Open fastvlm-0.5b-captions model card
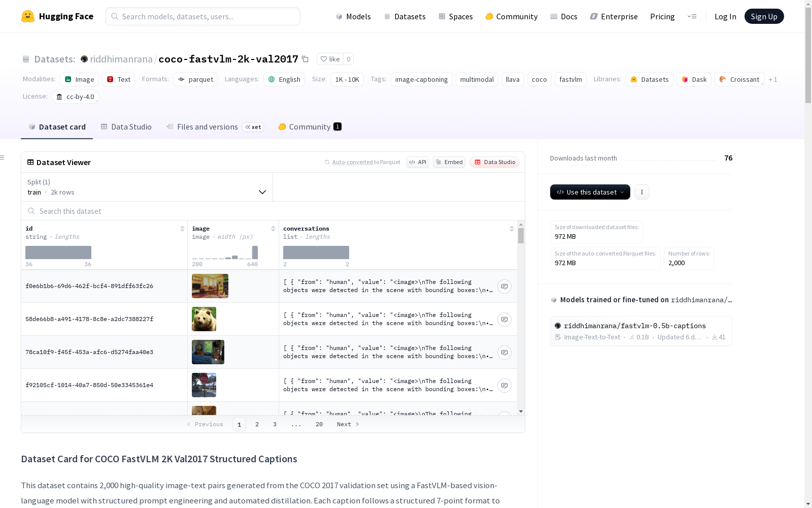Viewport: 812px width, 508px height. tap(641, 331)
